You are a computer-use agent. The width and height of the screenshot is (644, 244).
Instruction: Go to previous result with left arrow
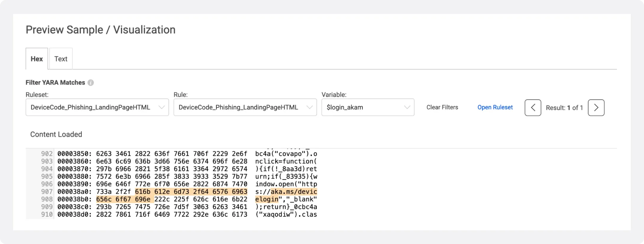pos(533,107)
